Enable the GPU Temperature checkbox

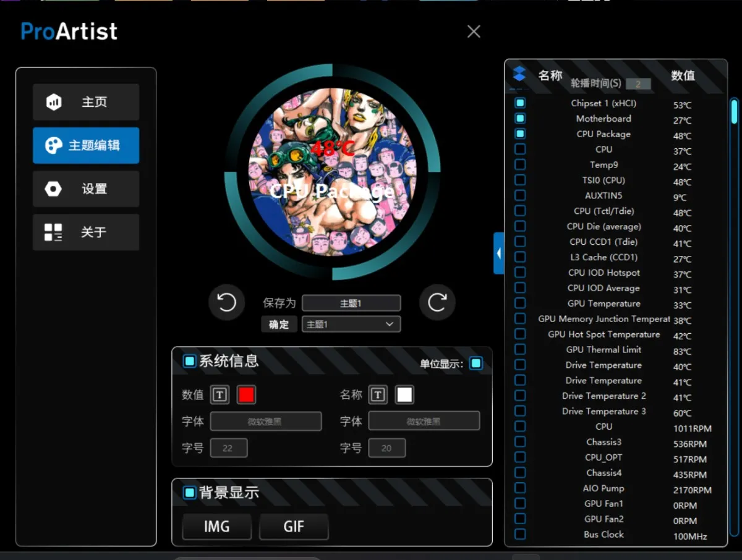pos(520,303)
